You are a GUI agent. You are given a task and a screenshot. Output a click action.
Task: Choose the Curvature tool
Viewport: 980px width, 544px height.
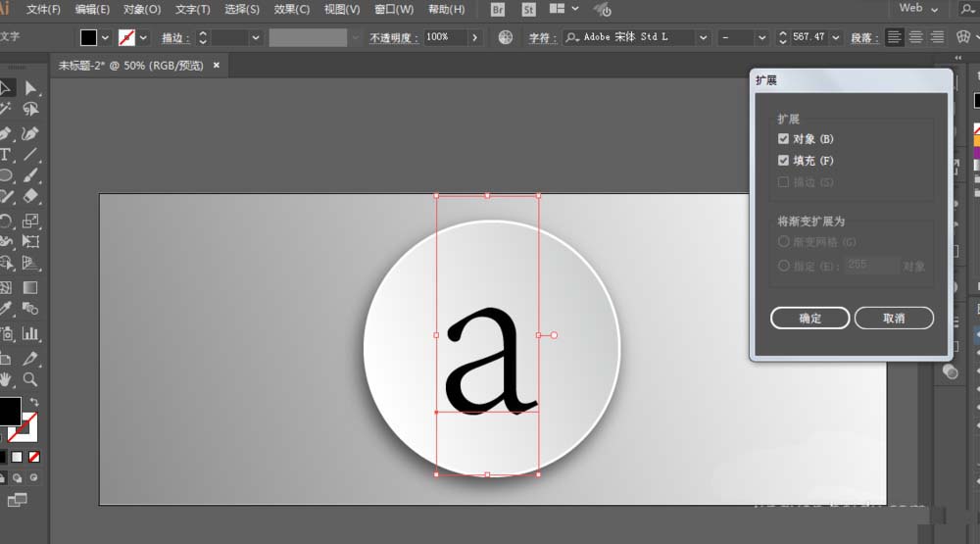click(29, 133)
